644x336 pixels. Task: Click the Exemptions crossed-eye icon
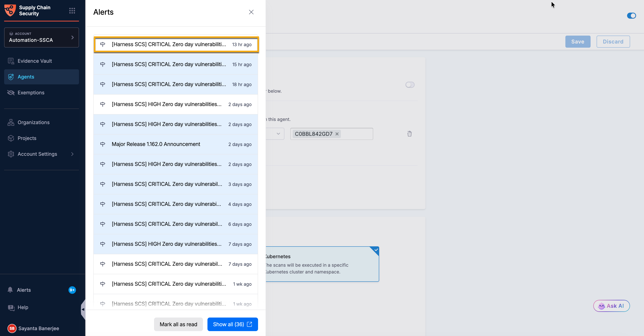pos(11,93)
